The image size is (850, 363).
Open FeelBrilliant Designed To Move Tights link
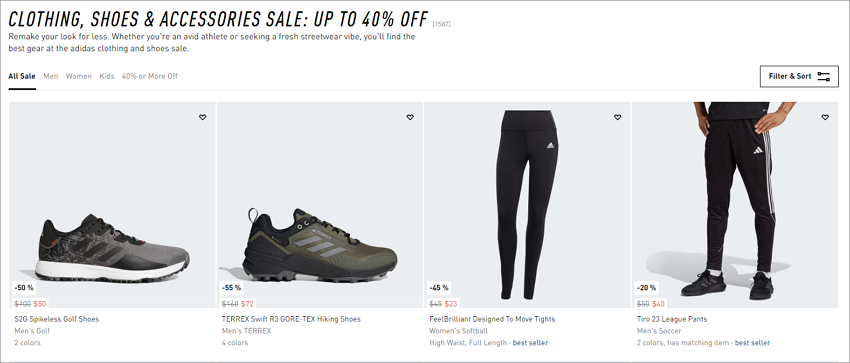[492, 319]
